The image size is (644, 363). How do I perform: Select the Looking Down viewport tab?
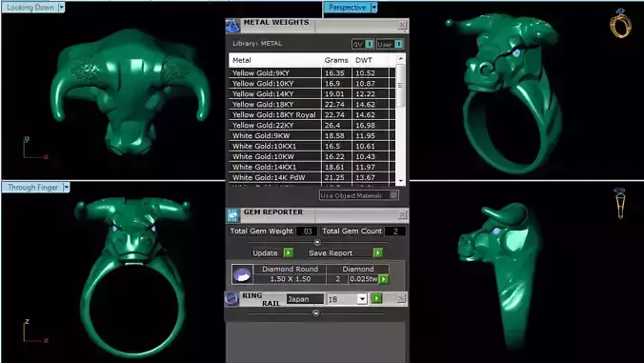coord(30,8)
